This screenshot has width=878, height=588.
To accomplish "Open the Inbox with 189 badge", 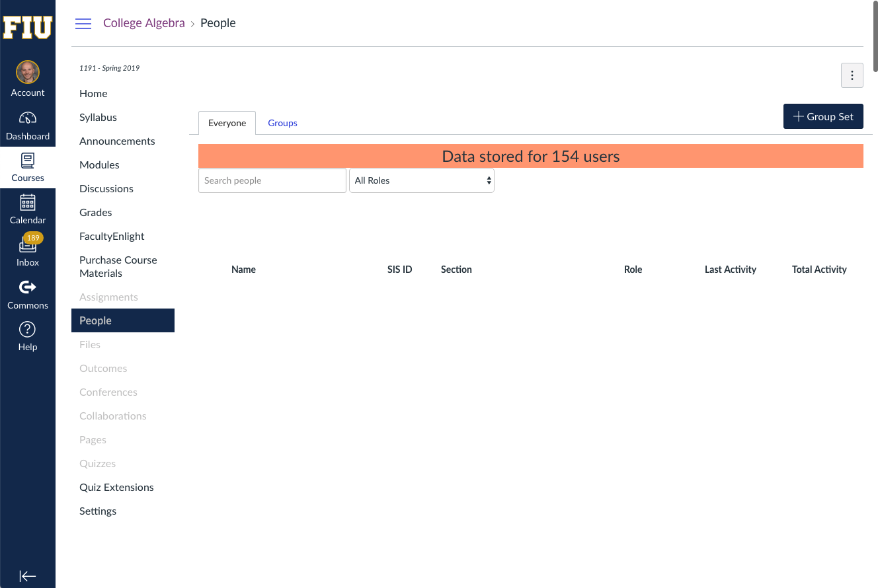I will 28,245.
